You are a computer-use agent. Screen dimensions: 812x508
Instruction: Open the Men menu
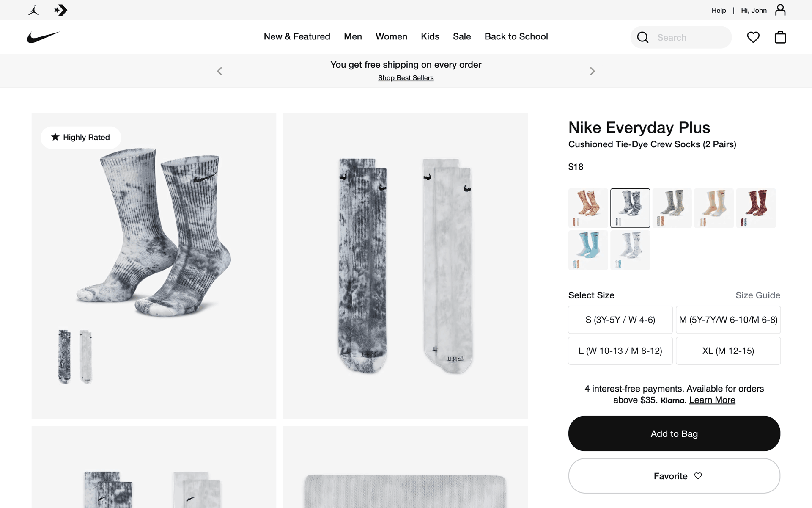tap(353, 36)
